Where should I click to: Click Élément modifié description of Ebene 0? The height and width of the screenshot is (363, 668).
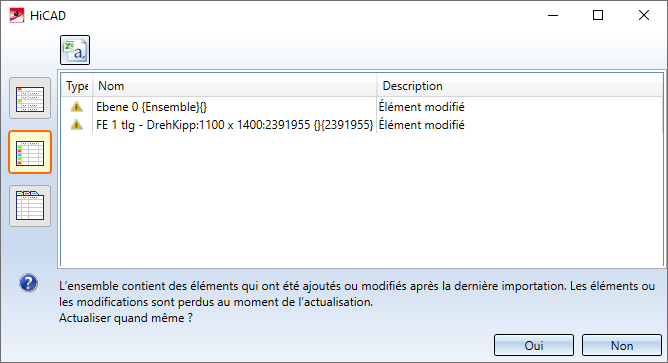[421, 107]
